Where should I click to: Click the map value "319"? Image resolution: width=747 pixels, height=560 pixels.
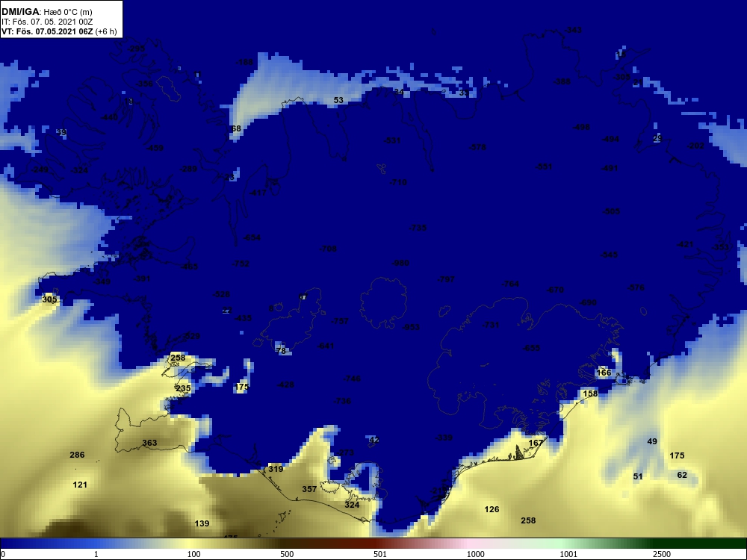point(276,469)
